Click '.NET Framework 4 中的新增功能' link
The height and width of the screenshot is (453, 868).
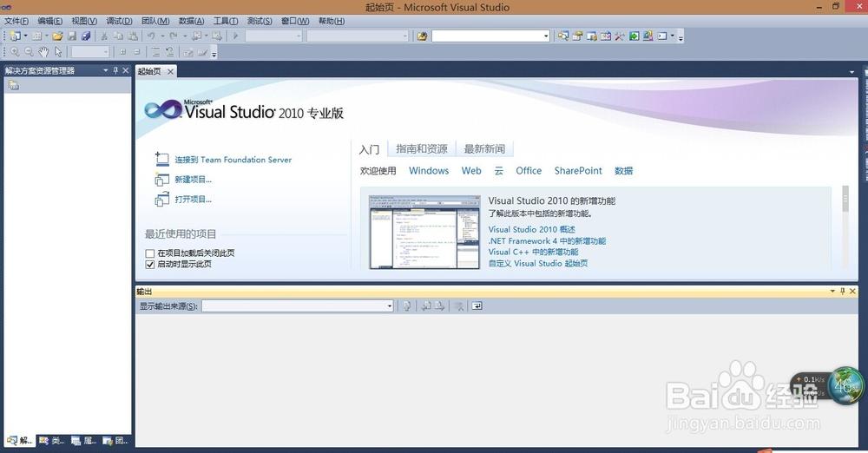tap(547, 241)
